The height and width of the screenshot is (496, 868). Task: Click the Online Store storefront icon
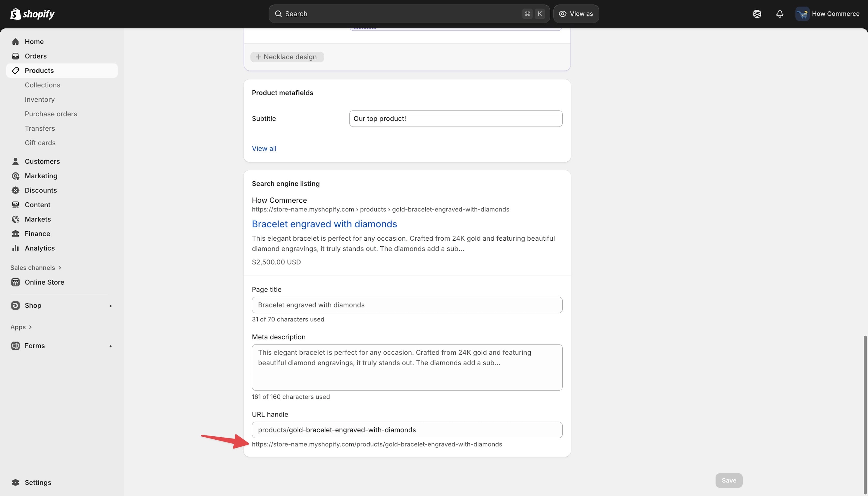[15, 282]
